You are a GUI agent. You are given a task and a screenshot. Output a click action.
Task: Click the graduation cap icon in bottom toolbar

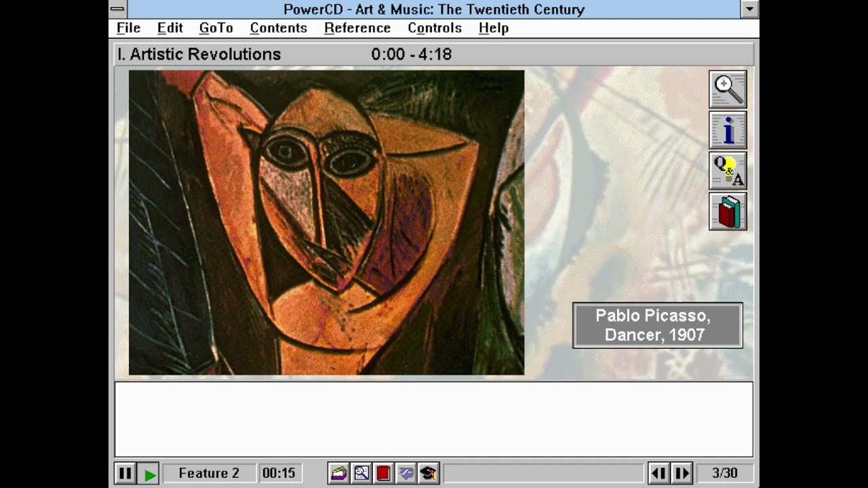(x=428, y=473)
